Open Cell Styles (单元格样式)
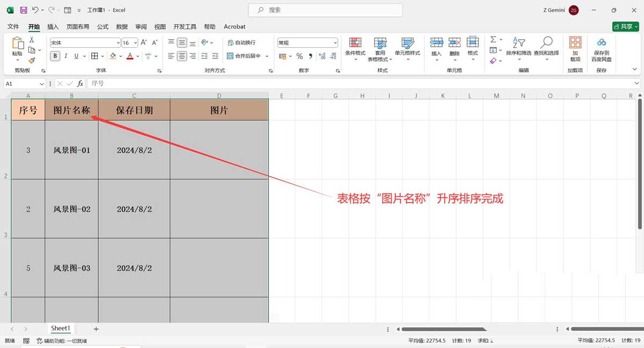Viewport: 644px width, 348px height. [x=407, y=49]
